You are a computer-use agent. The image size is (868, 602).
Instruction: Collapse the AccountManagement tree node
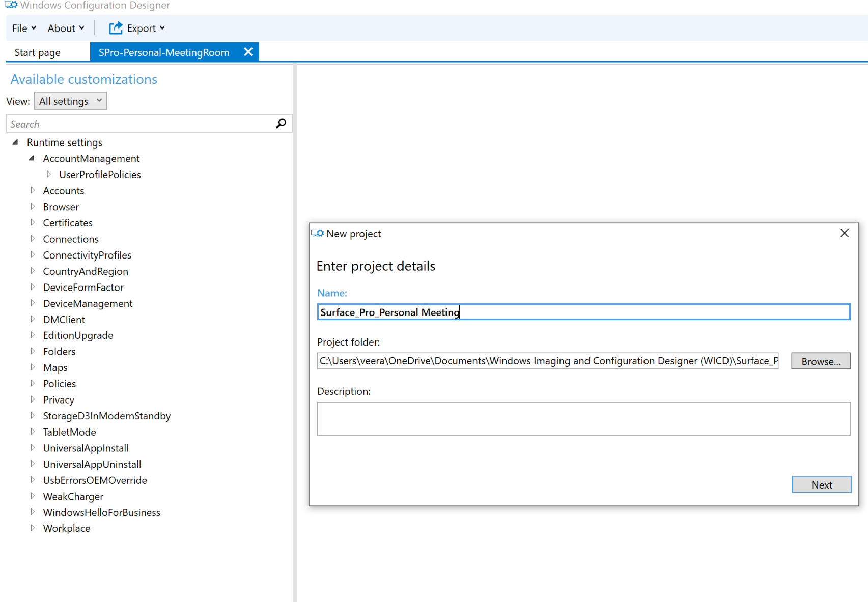32,158
